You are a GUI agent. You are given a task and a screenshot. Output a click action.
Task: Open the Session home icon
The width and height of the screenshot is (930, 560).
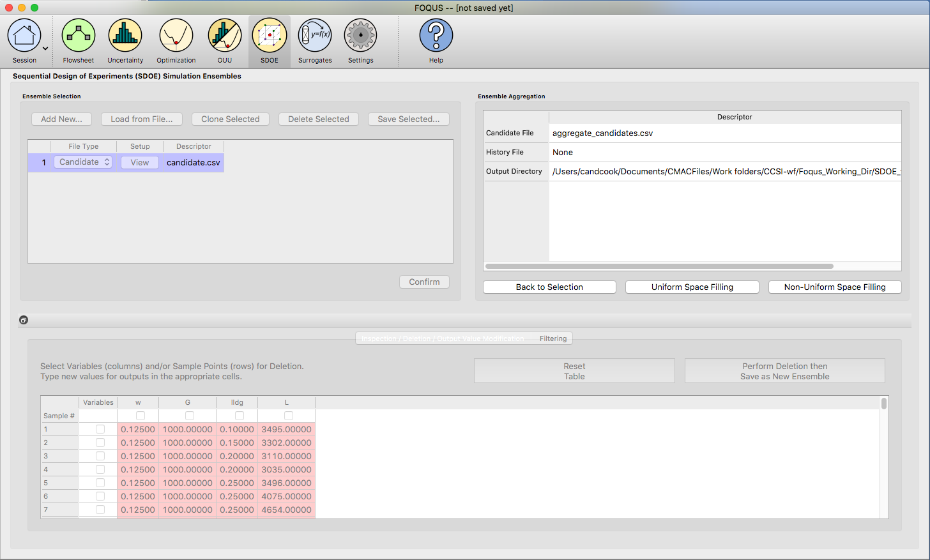point(24,36)
